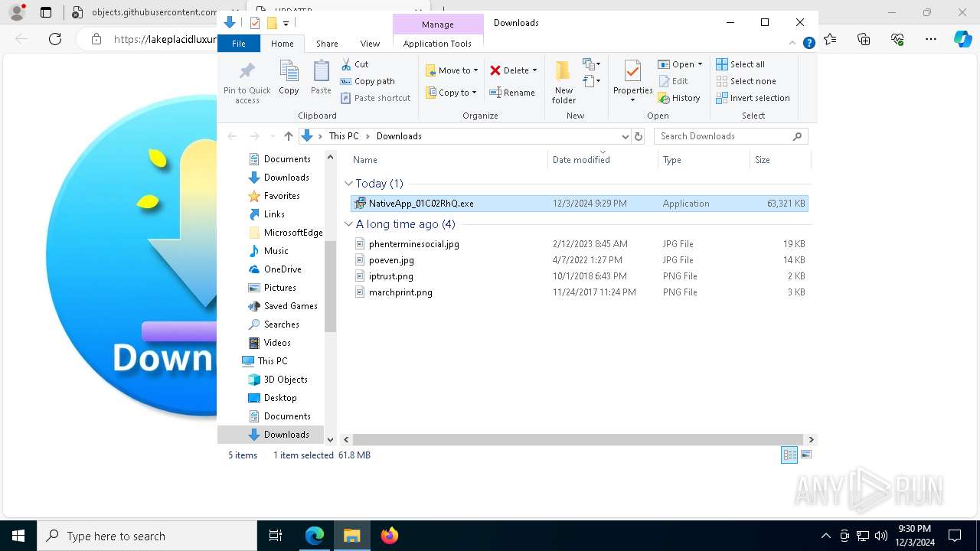Click the Cut scissors command

[x=354, y=64]
